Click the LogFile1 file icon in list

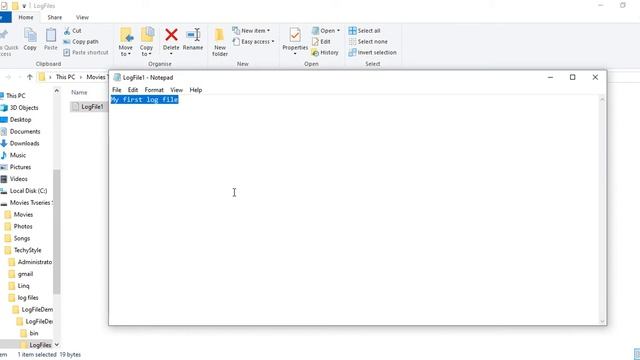75,107
